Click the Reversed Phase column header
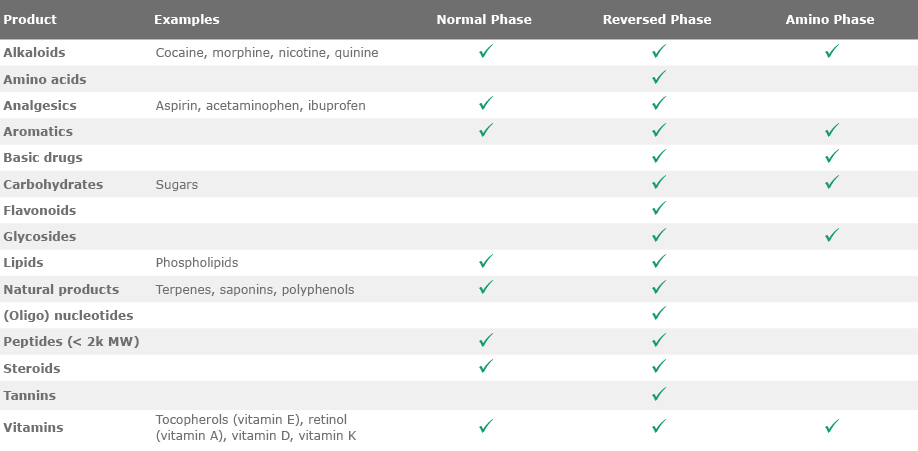Screen dimensions: 918x451 point(657,20)
